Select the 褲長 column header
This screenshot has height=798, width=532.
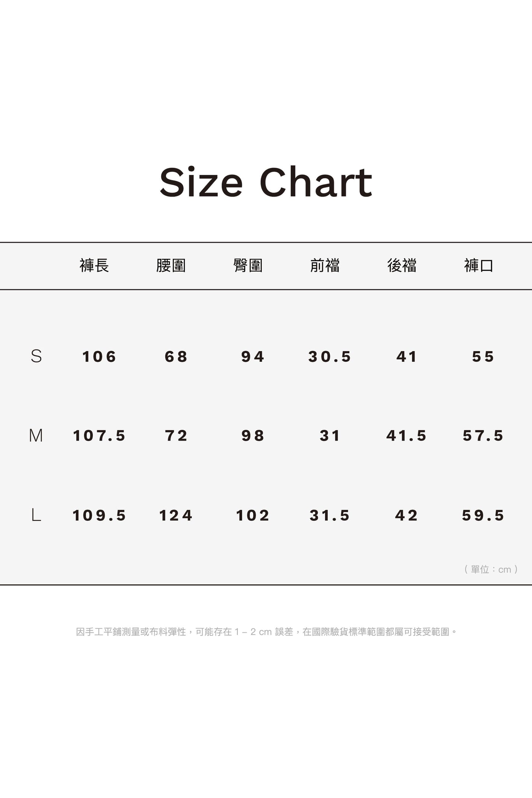(94, 265)
